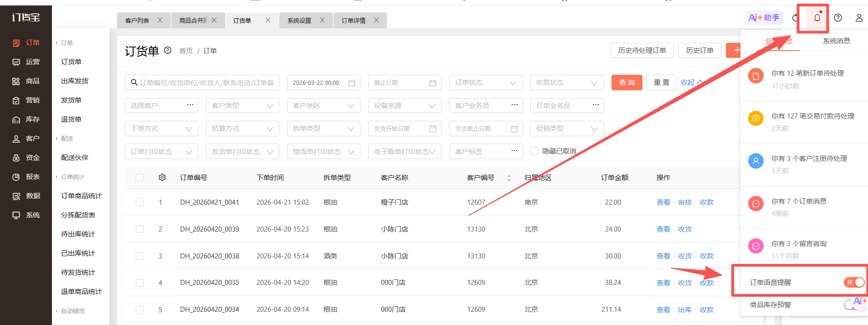Screen dimensions: 868x325
Task: Click the notification bell icon
Action: [x=817, y=18]
